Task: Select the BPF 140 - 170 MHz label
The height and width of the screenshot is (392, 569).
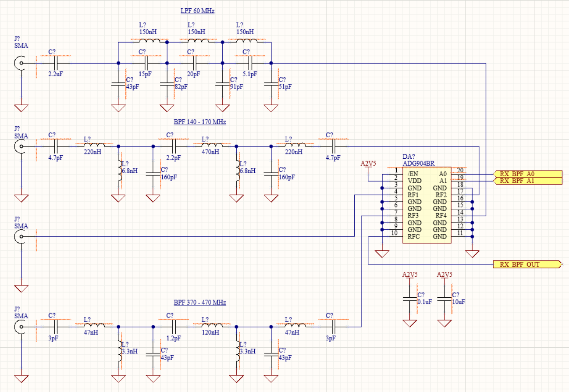Action: point(199,122)
